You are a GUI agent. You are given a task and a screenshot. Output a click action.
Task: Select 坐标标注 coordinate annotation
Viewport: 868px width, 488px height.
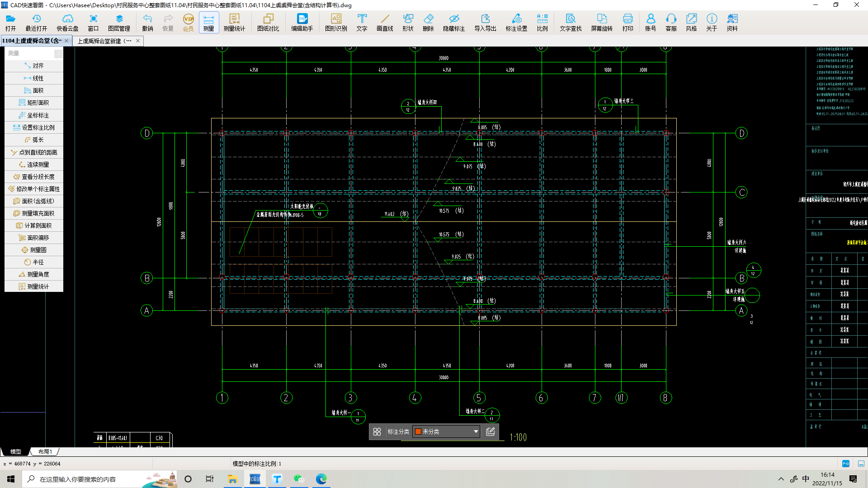(x=34, y=115)
